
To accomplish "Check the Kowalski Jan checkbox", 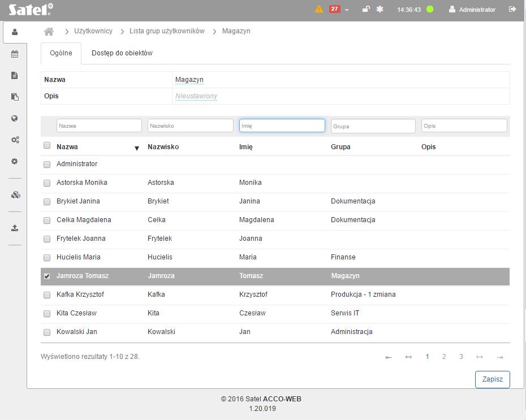I will (x=47, y=332).
